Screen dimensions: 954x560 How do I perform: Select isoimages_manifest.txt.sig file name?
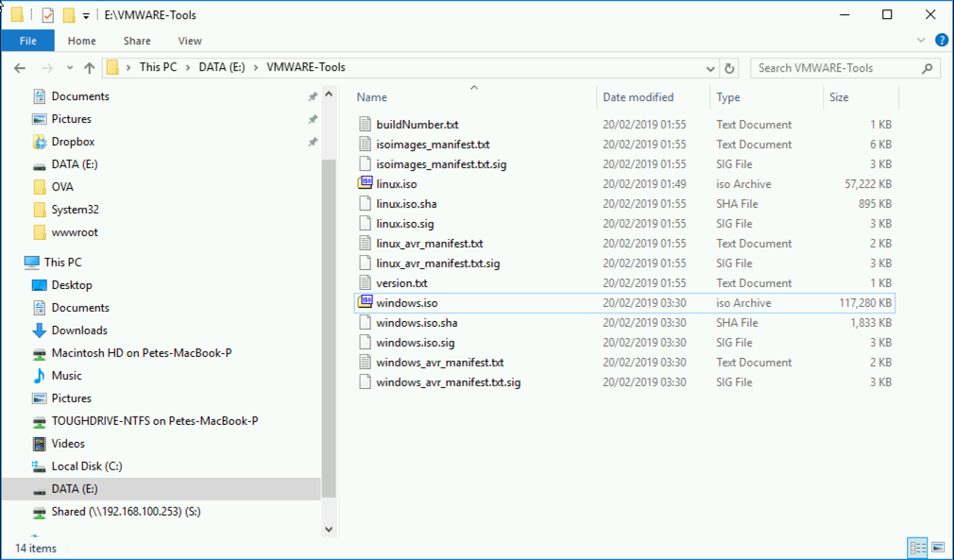tap(441, 164)
